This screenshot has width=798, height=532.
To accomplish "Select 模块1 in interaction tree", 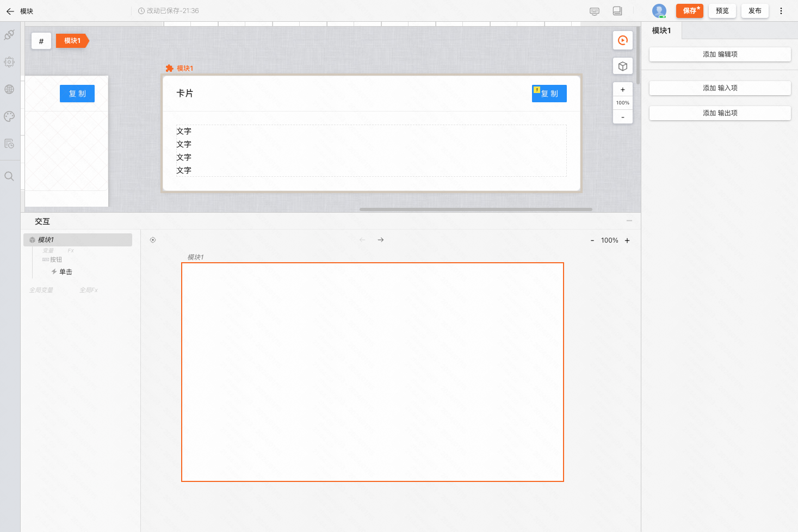I will pyautogui.click(x=78, y=240).
